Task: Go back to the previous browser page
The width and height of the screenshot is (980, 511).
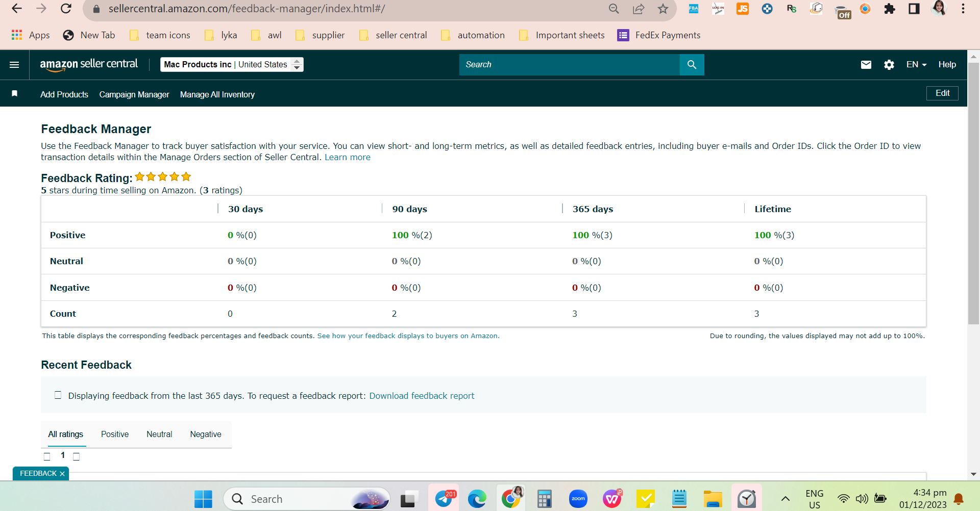Action: click(x=17, y=9)
